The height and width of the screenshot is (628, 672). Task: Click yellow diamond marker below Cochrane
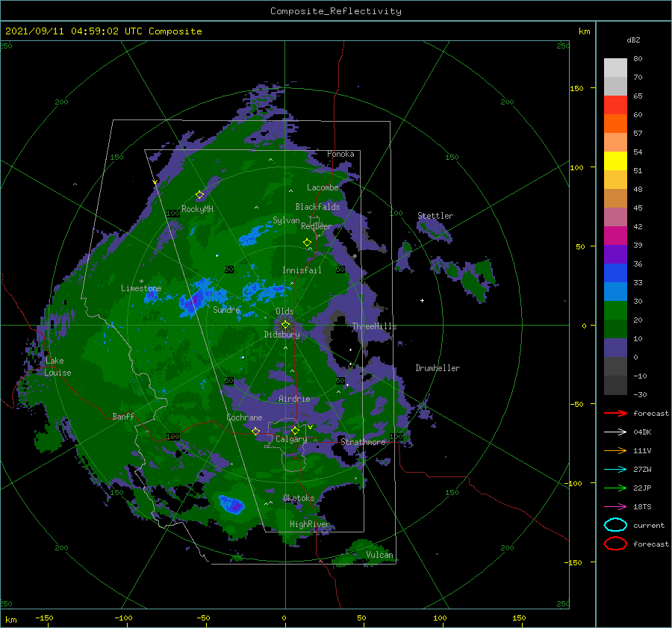click(x=255, y=431)
